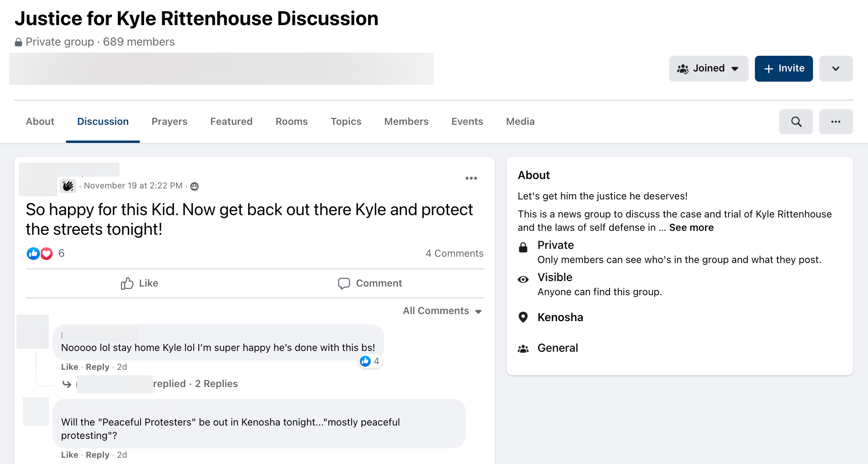
Task: Like the post about Kyle
Action: coord(139,283)
